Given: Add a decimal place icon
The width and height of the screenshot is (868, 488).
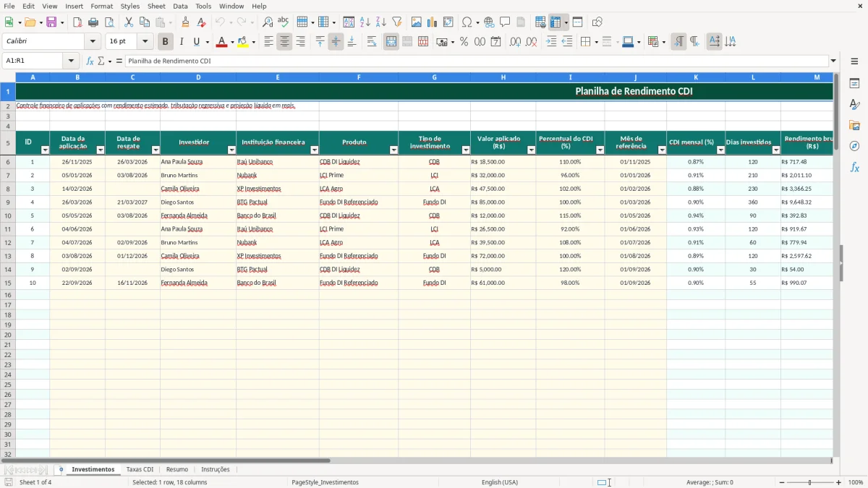Looking at the screenshot, I should click(x=516, y=42).
